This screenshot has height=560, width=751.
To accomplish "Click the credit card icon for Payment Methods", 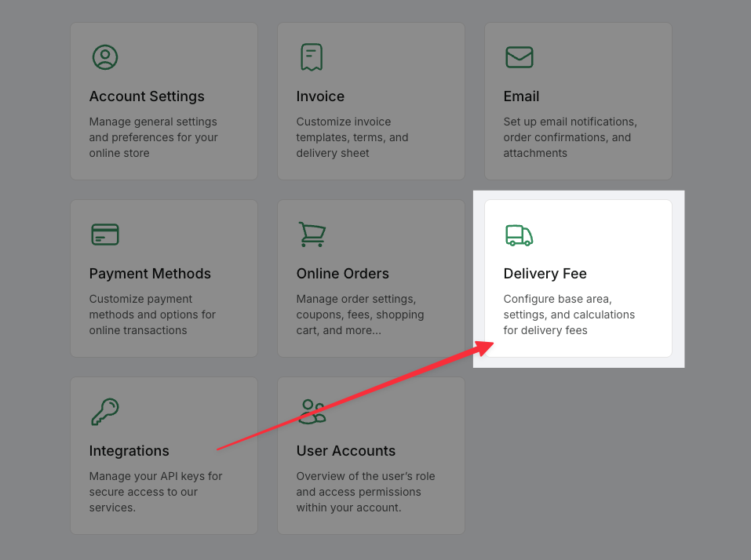I will (104, 235).
